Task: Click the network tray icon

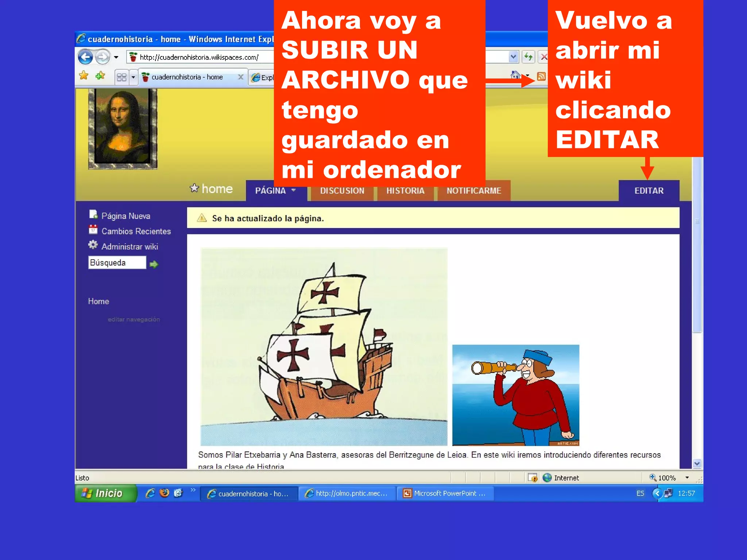Action: coord(668,493)
